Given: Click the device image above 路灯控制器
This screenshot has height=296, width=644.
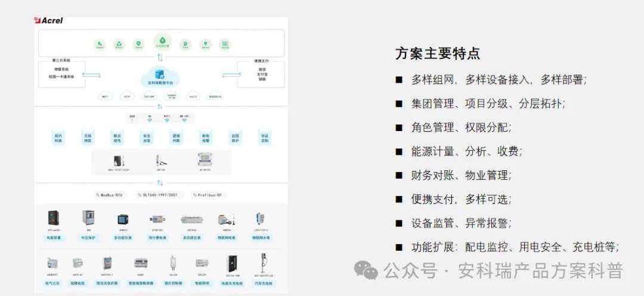Looking at the screenshot, I should pos(173,263).
